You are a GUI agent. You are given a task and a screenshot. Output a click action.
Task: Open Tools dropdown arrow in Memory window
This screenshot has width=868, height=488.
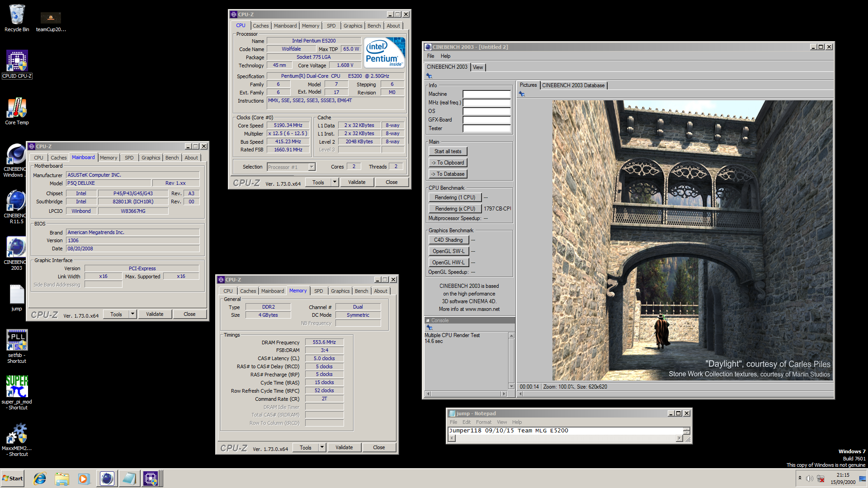pyautogui.click(x=322, y=447)
